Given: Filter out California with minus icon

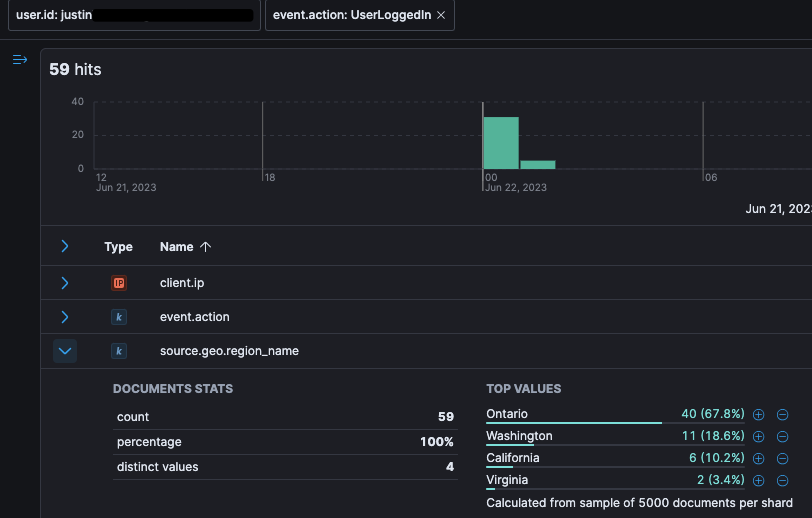Looking at the screenshot, I should tap(782, 458).
